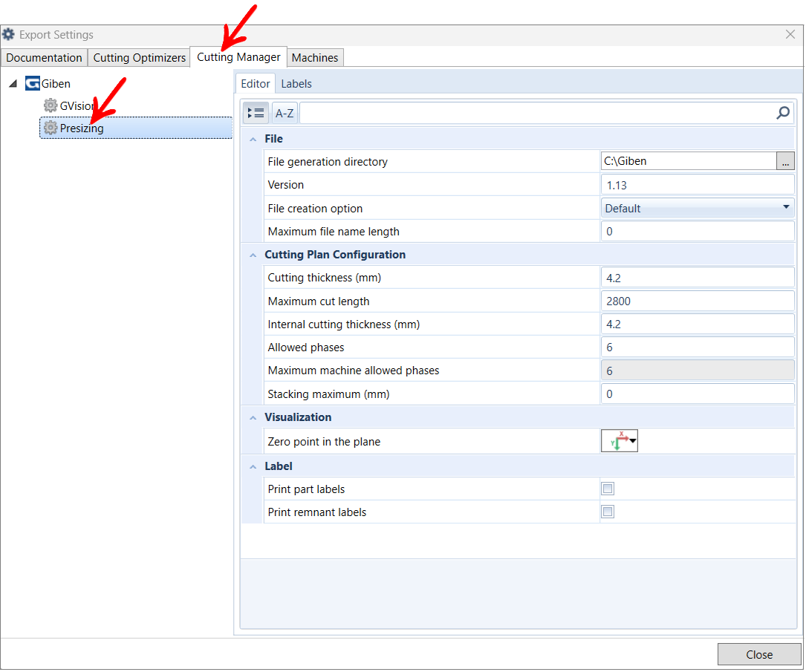Enable Print part labels checkbox

click(x=608, y=489)
